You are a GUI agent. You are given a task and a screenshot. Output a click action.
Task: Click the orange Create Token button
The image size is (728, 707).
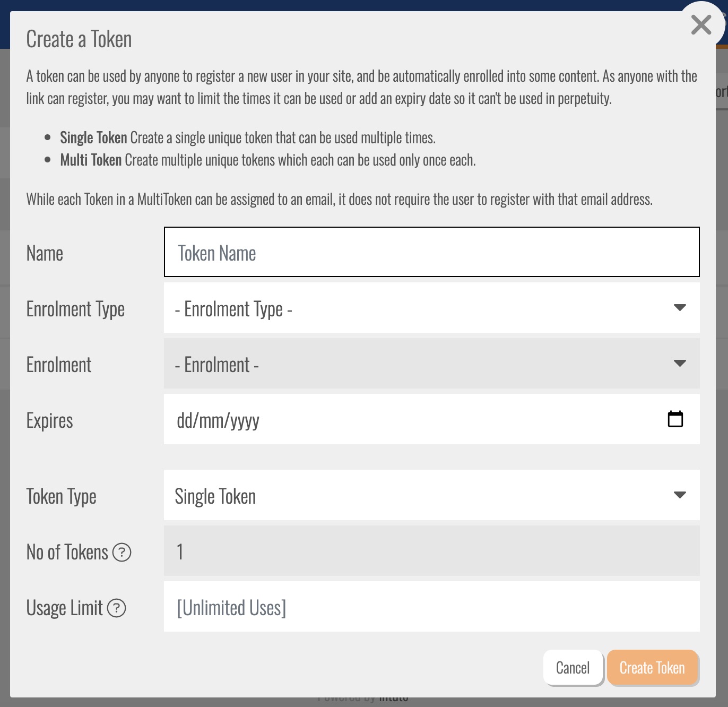pyautogui.click(x=652, y=668)
